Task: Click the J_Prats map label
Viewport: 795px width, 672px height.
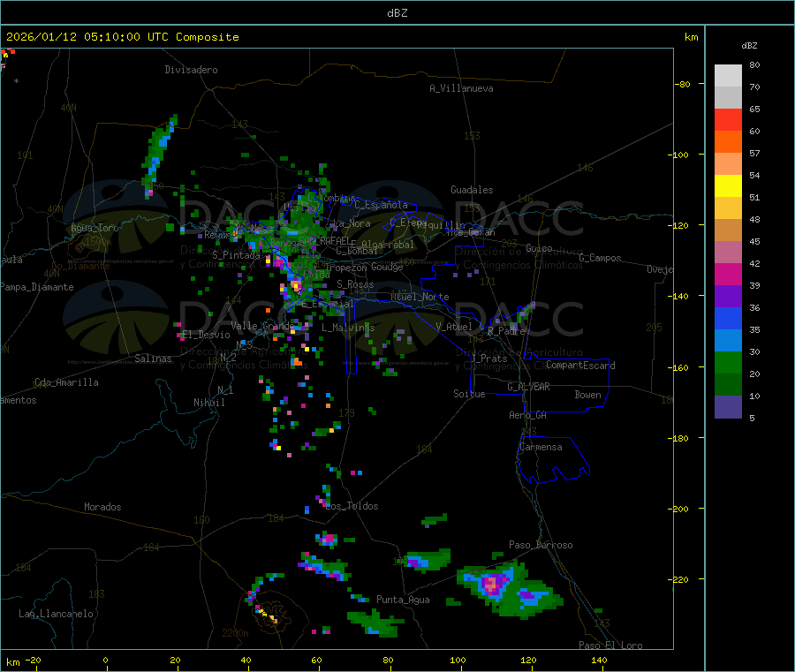Action: [489, 359]
